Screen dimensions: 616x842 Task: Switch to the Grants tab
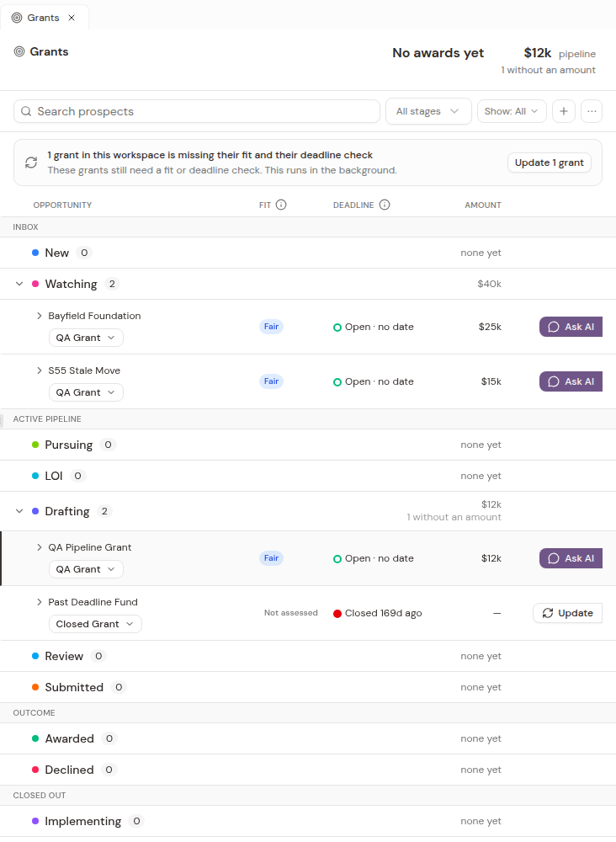[x=44, y=18]
